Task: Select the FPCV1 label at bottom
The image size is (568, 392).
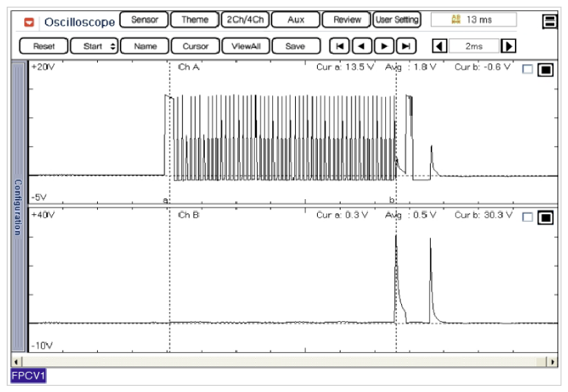Action: [x=28, y=376]
